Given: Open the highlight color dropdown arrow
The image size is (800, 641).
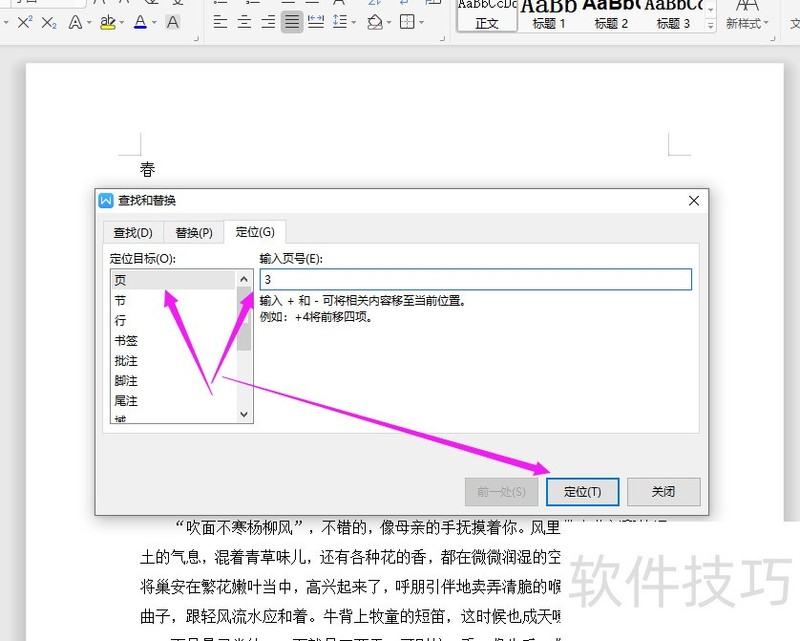Looking at the screenshot, I should pyautogui.click(x=121, y=22).
